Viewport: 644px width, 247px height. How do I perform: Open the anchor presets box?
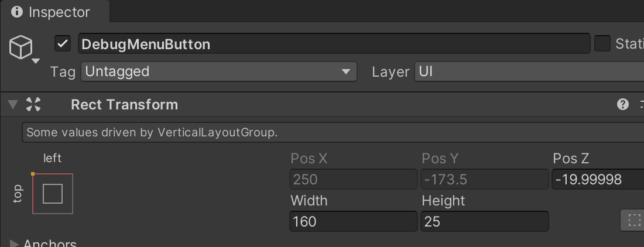[x=53, y=194]
